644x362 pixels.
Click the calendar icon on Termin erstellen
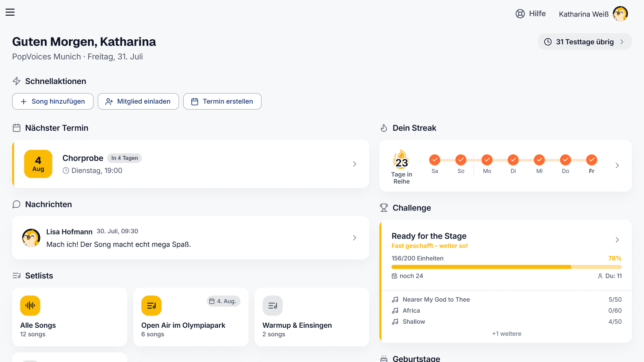(195, 101)
